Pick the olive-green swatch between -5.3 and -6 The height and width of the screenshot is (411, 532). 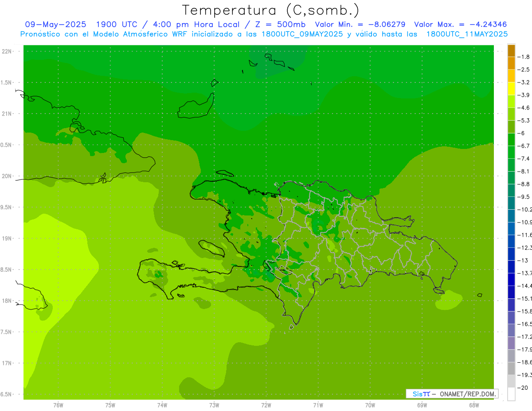click(x=511, y=127)
